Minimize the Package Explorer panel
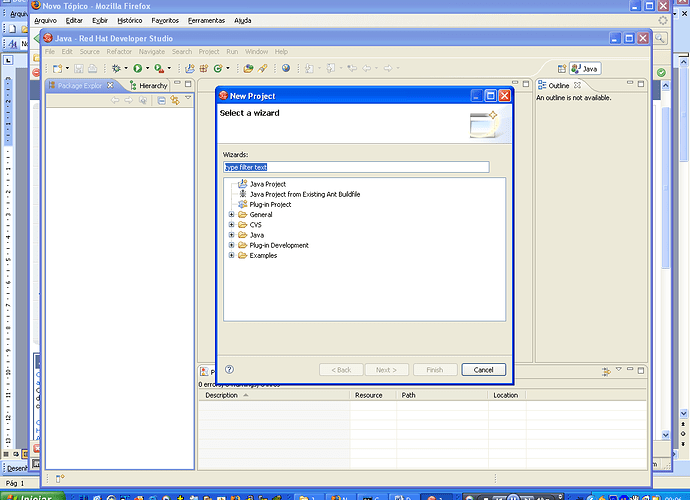The height and width of the screenshot is (500, 690). (x=177, y=82)
